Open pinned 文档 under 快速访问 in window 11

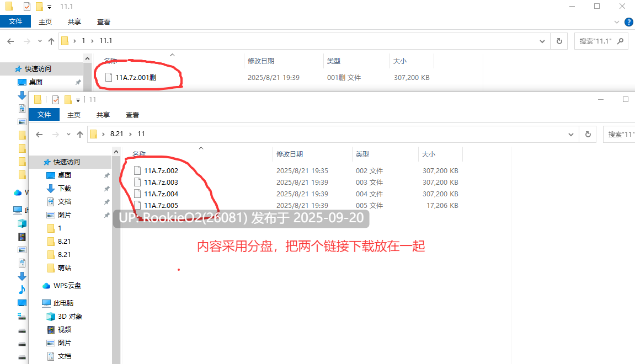(x=65, y=202)
